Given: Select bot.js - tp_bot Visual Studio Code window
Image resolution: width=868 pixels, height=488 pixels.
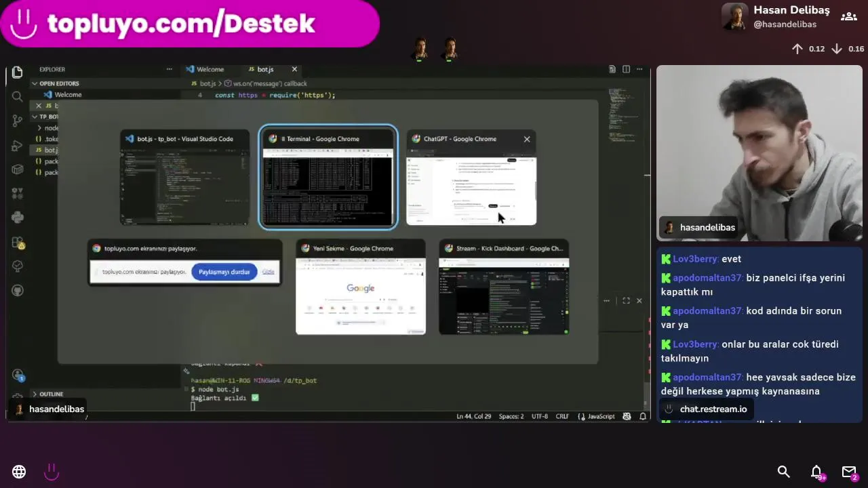Looking at the screenshot, I should (184, 178).
